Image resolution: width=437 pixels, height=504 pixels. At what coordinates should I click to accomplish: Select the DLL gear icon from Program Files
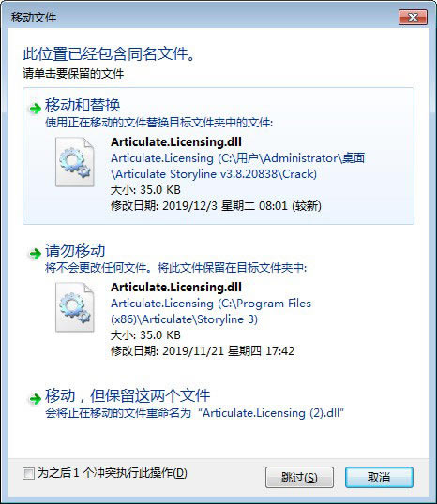click(75, 307)
